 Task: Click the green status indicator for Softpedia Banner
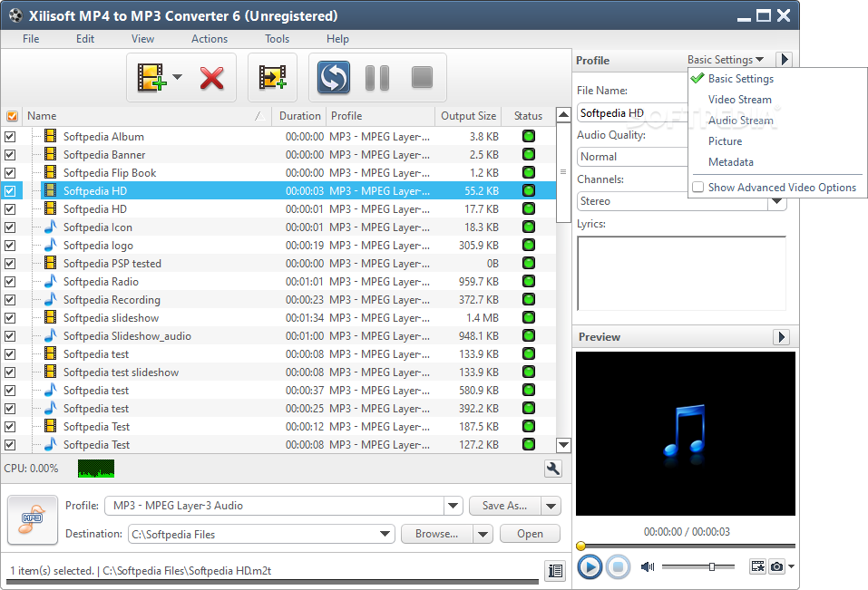coord(529,154)
